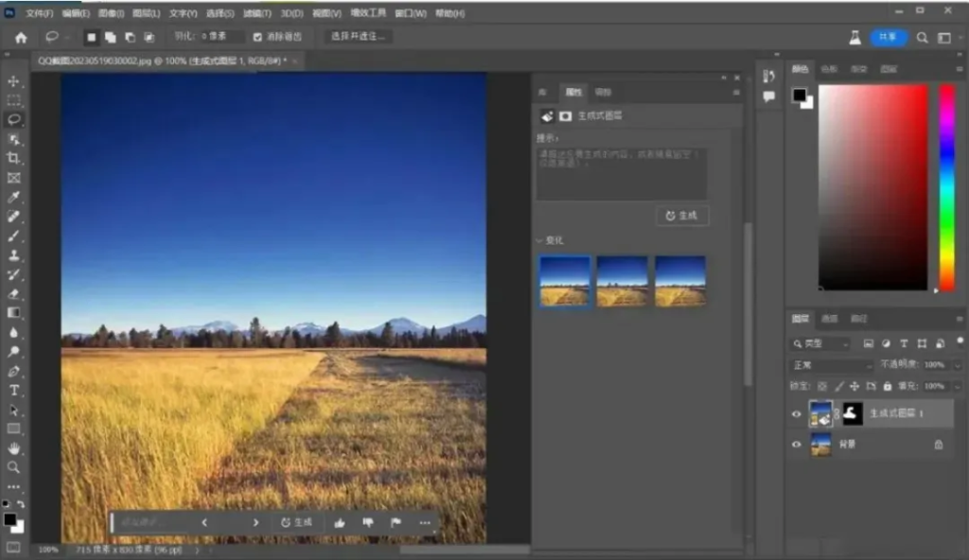The height and width of the screenshot is (560, 969).
Task: Select the Eyedropper tool
Action: tap(13, 197)
